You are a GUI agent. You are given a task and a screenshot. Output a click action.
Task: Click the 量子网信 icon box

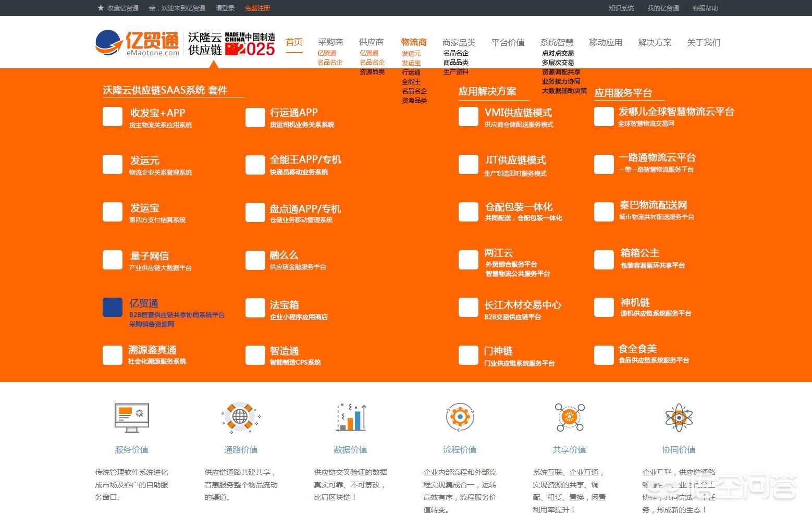click(113, 260)
